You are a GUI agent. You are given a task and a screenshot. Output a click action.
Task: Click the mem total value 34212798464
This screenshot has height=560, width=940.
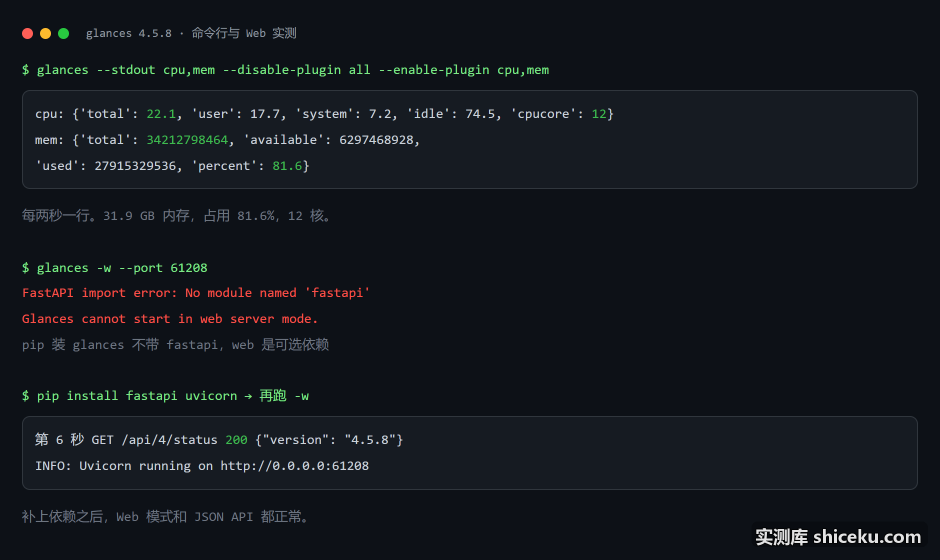tap(187, 140)
